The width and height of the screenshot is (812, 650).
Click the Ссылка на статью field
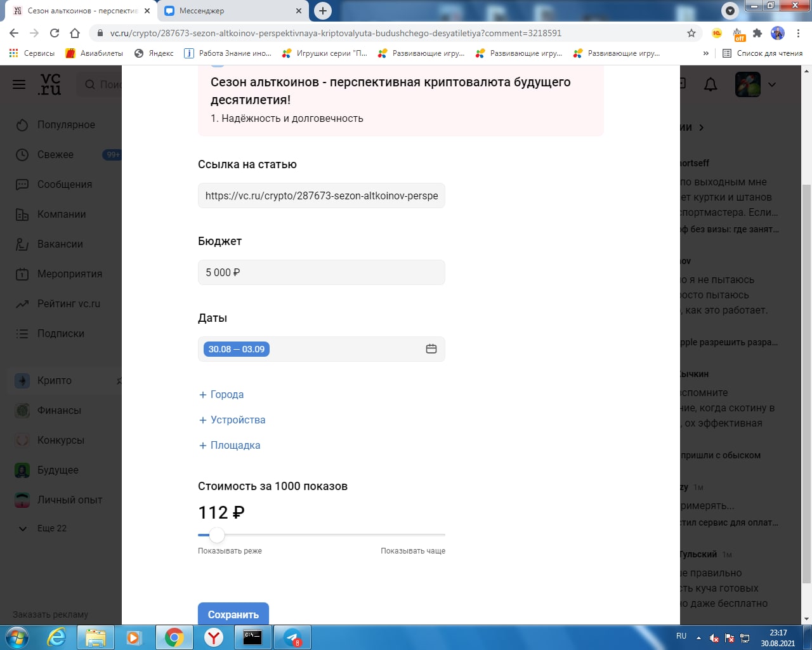pyautogui.click(x=322, y=196)
